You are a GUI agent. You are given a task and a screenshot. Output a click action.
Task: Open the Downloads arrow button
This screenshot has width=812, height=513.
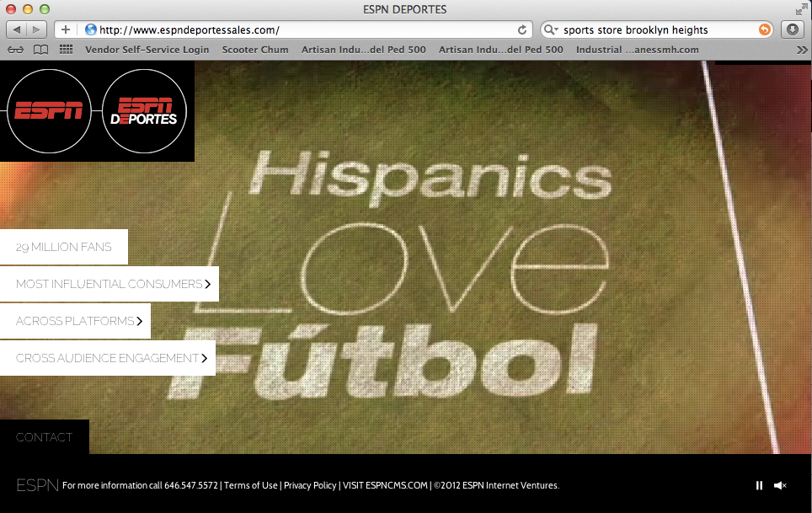793,29
